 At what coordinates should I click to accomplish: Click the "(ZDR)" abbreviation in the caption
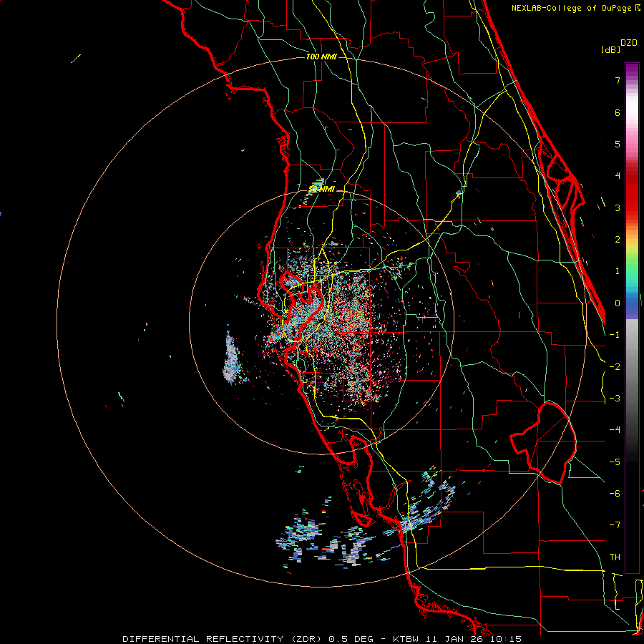pyautogui.click(x=308, y=639)
